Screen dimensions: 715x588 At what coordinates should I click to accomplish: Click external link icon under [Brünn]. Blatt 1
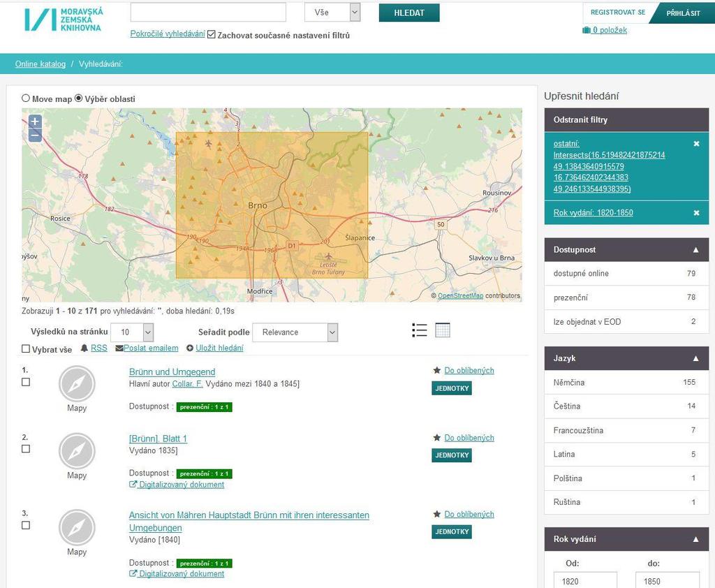(133, 485)
